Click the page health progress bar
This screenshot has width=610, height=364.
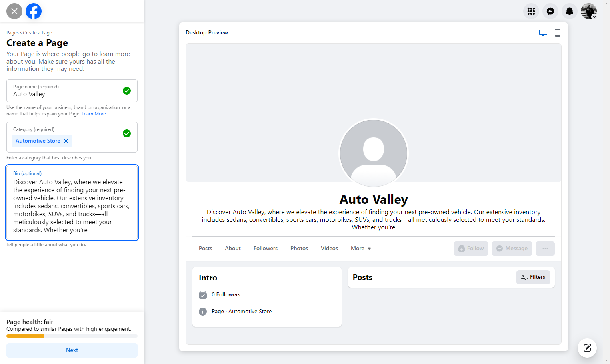72,336
